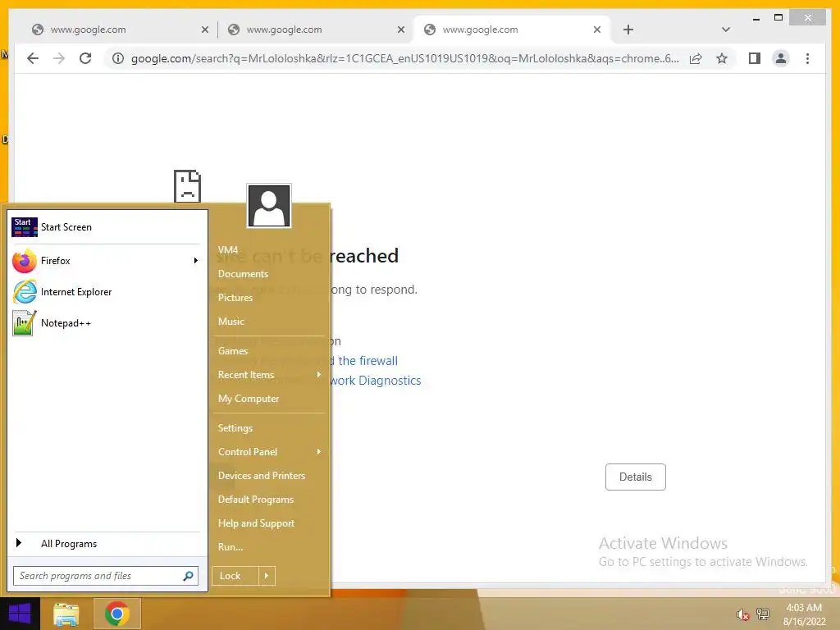840x630 pixels.
Task: Click the search magnifier icon
Action: click(x=188, y=576)
